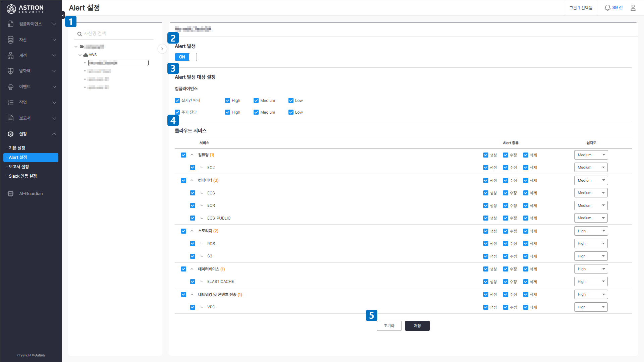Image resolution: width=644 pixels, height=362 pixels.
Task: Uncheck 삭제 alert for S3
Action: point(526,256)
